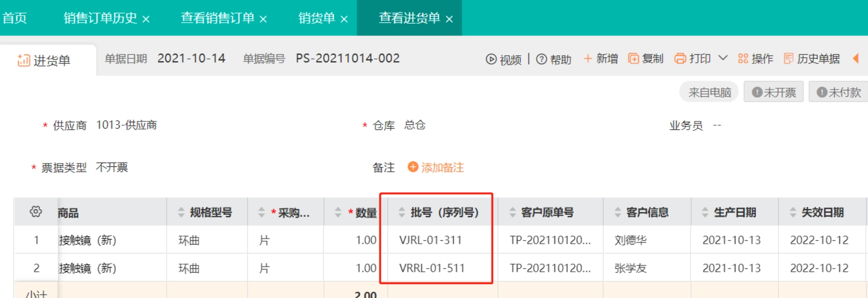Image resolution: width=868 pixels, height=298 pixels.
Task: Open table column settings gear icon
Action: [36, 211]
